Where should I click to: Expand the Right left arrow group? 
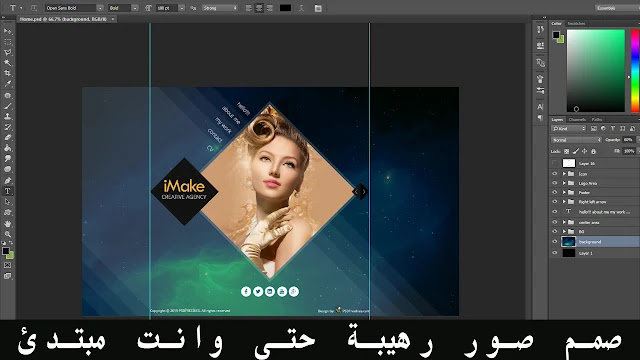(x=564, y=202)
